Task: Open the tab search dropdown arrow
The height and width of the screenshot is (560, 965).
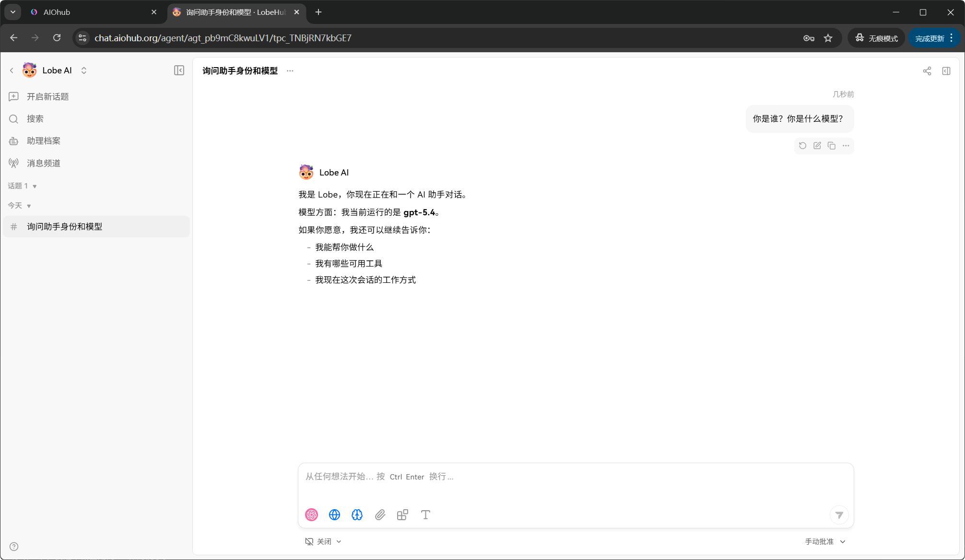Action: (x=13, y=12)
